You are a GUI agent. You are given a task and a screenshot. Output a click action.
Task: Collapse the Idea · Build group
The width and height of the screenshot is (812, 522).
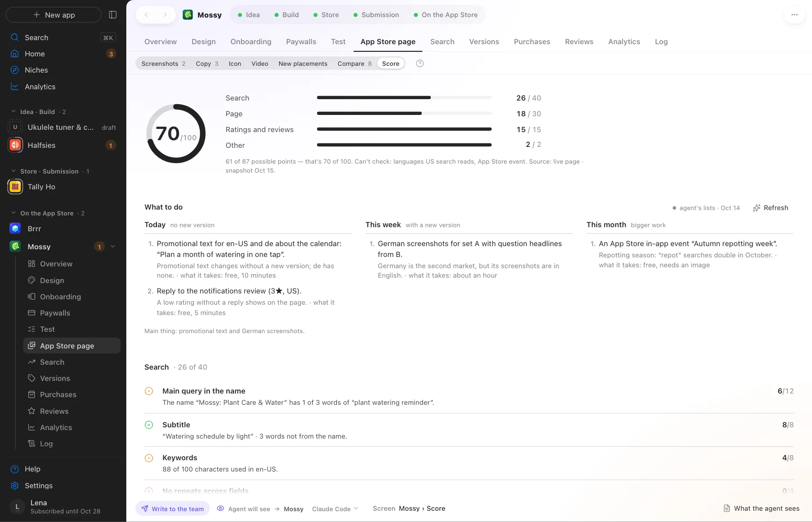14,112
